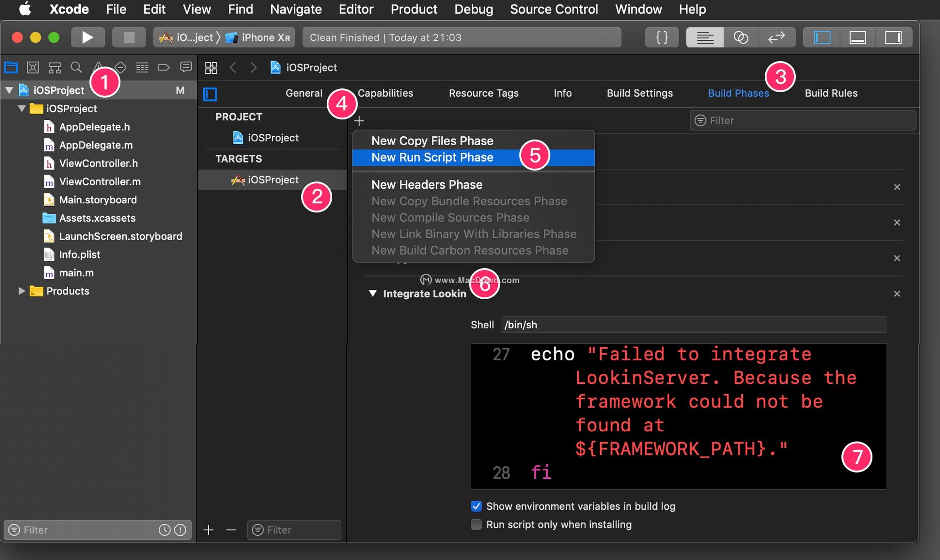Image resolution: width=940 pixels, height=560 pixels.
Task: Open the Report navigator speech bubble icon
Action: (x=186, y=68)
